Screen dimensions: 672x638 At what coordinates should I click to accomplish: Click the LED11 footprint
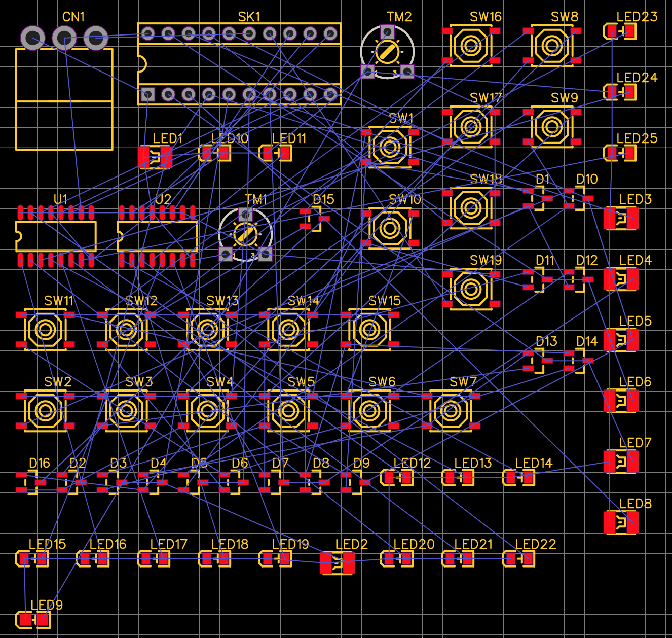[x=275, y=153]
